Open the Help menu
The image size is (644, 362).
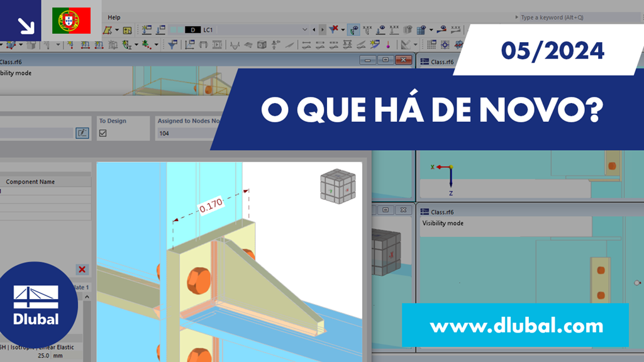114,17
